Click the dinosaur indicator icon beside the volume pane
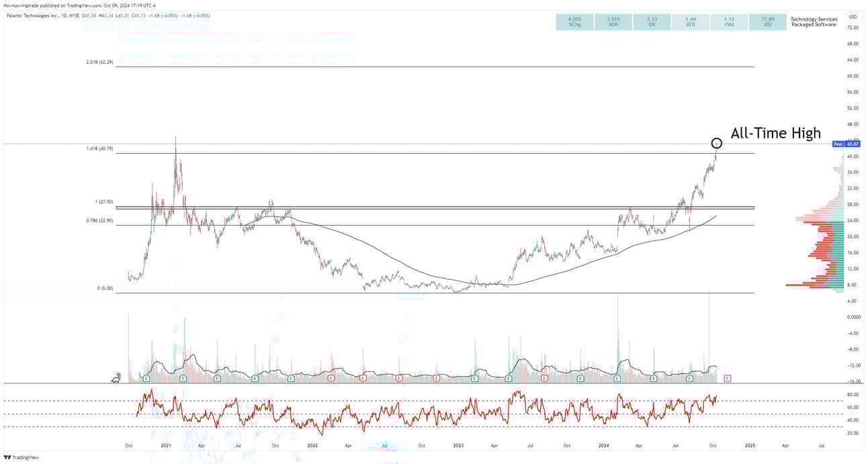 point(117,378)
